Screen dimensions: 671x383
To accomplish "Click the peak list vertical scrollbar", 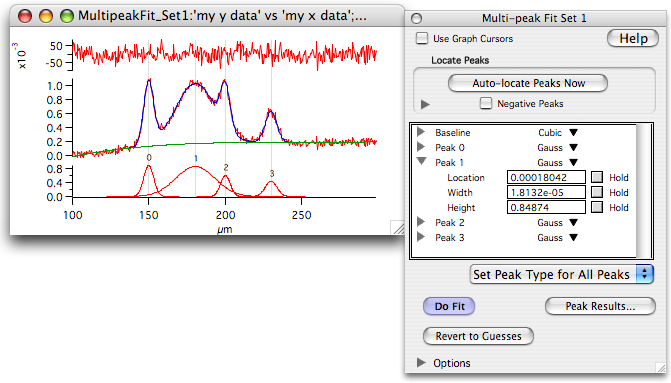I will coord(643,191).
